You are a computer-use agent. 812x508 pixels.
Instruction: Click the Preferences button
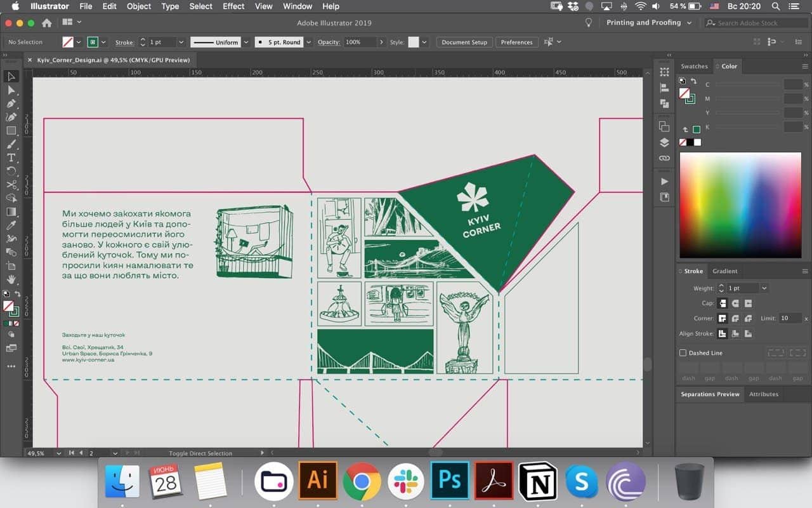517,42
